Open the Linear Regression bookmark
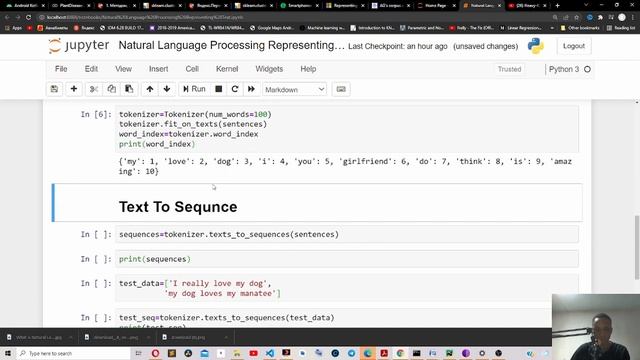The height and width of the screenshot is (360, 640). (x=521, y=28)
